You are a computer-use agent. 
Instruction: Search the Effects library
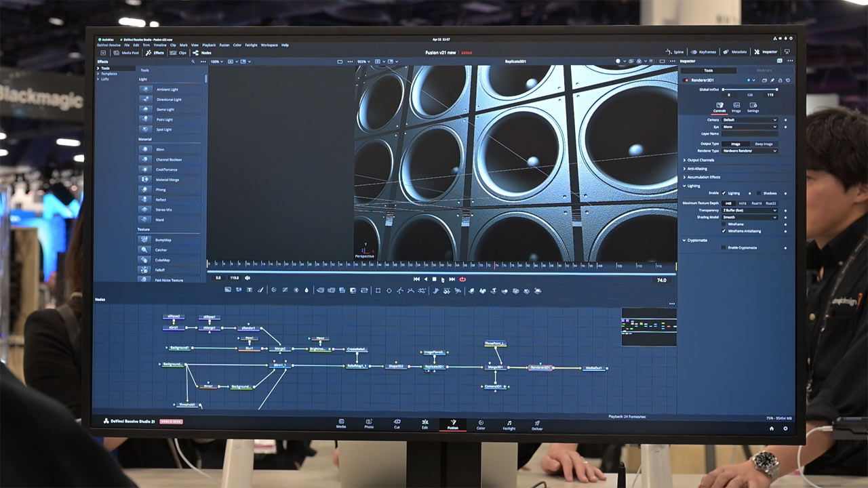pos(193,62)
